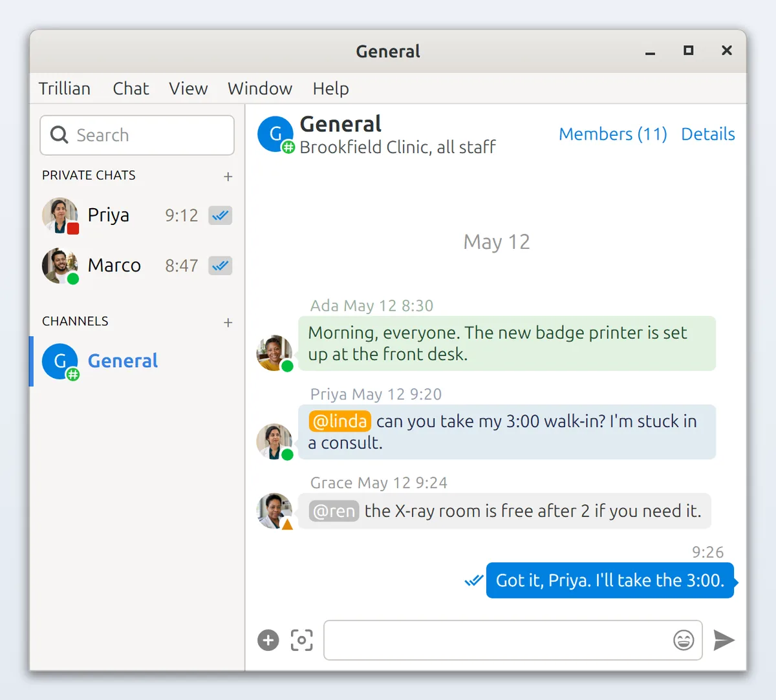Open the channel Details link
Viewport: 776px width, 700px height.
[x=708, y=134]
